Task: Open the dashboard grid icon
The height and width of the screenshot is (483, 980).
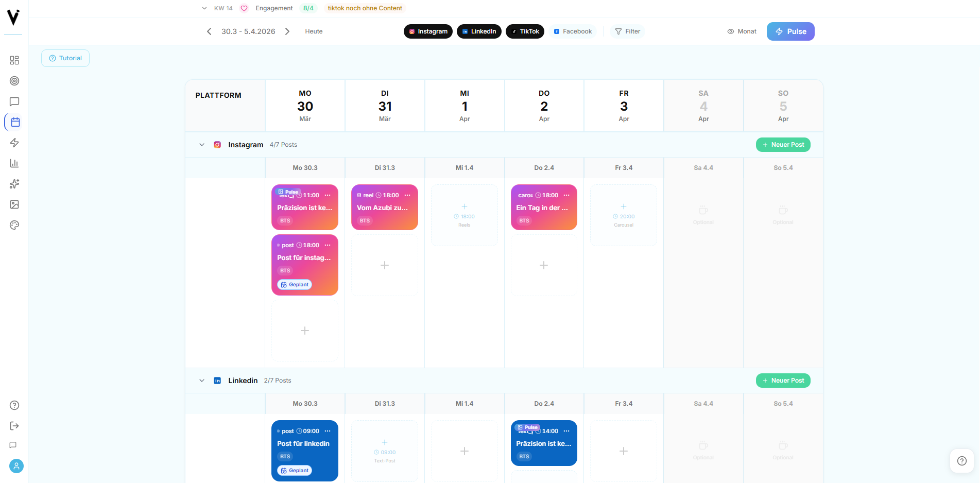Action: click(14, 60)
